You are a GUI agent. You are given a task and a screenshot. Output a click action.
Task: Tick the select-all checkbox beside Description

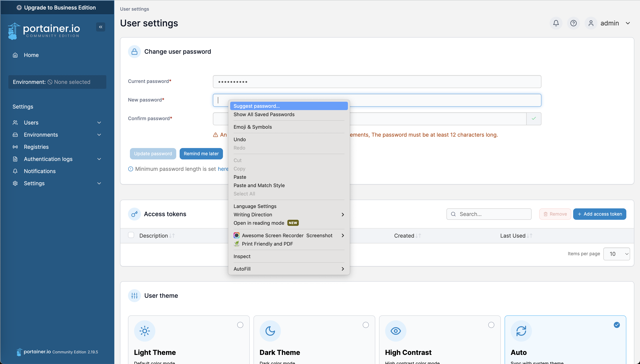(131, 235)
